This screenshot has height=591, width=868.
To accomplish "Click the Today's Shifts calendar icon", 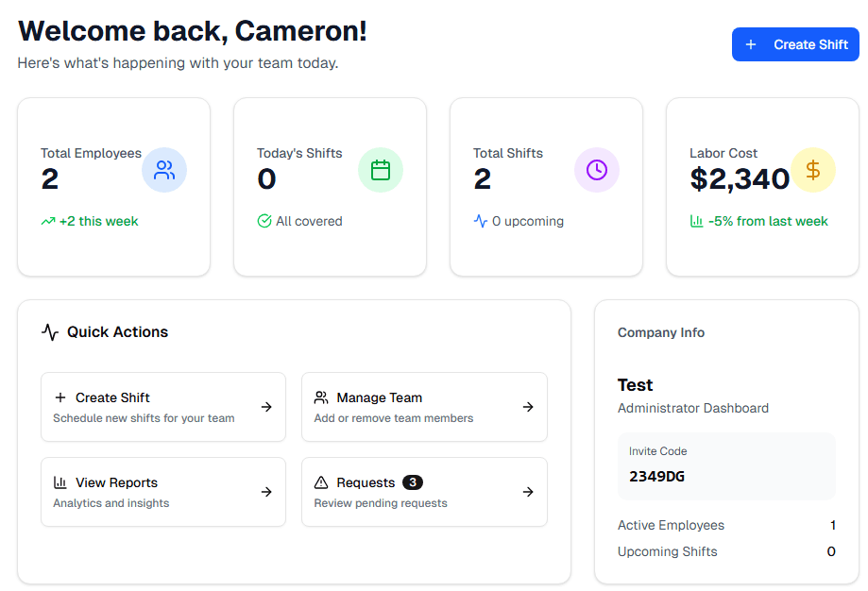I will coord(381,169).
